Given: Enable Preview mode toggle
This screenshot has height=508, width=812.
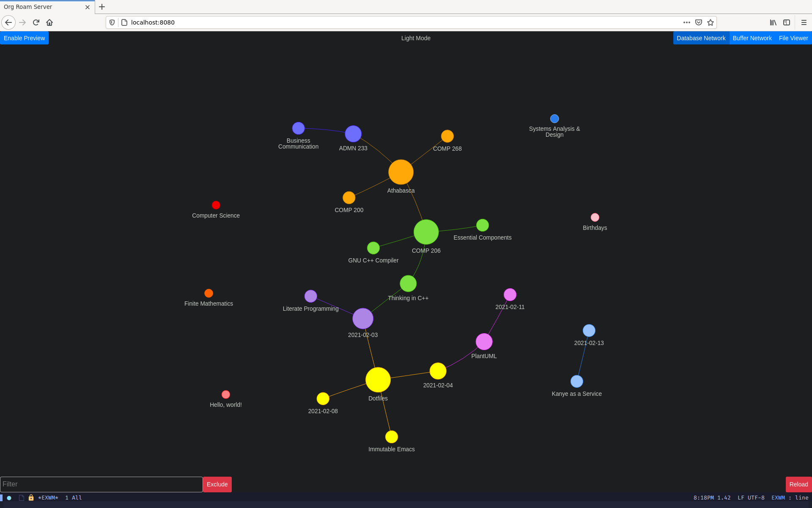Looking at the screenshot, I should point(24,38).
